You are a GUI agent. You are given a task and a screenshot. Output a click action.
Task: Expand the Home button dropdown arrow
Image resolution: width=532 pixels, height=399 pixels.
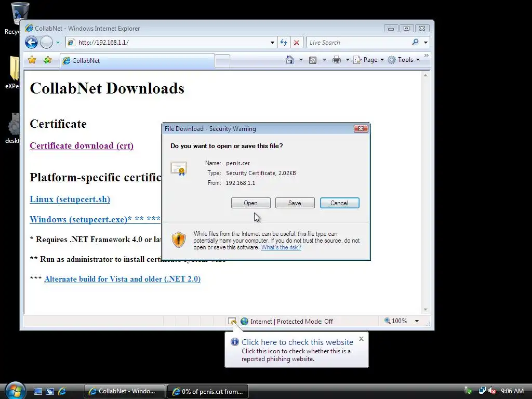(x=301, y=60)
